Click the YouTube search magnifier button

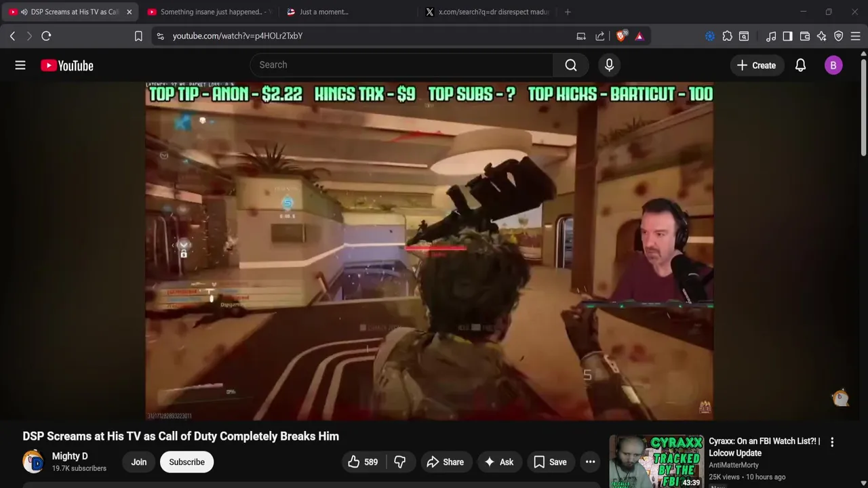pos(571,65)
